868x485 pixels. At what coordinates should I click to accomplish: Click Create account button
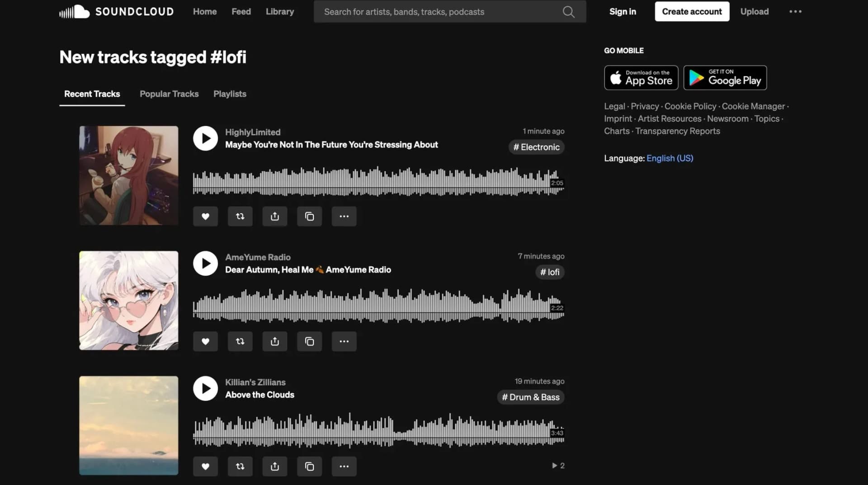pos(692,12)
